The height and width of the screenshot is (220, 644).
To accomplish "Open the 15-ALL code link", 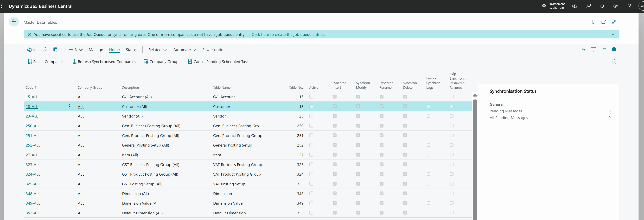I will [x=32, y=97].
